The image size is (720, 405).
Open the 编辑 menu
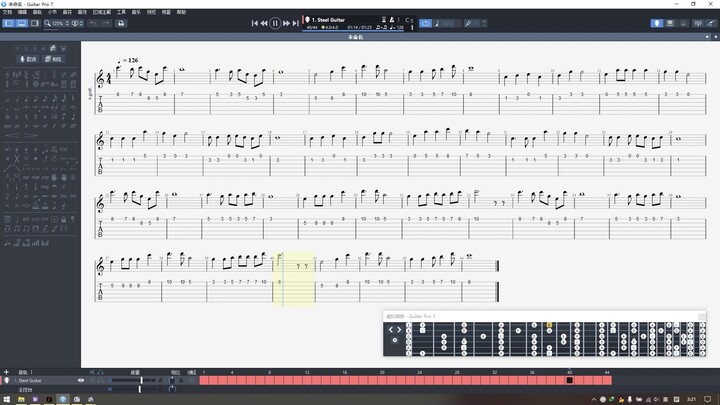(22, 12)
